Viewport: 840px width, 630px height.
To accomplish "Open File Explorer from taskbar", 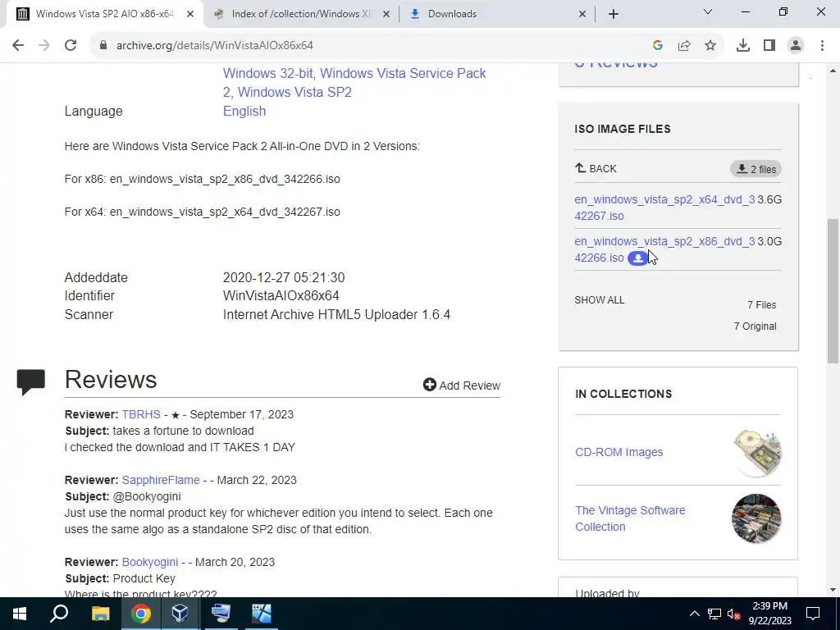I will [100, 614].
